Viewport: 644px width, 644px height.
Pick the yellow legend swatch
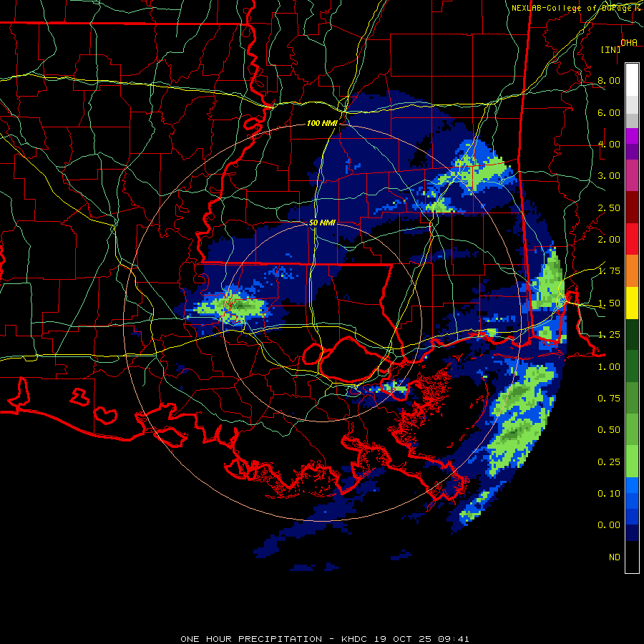coord(632,303)
